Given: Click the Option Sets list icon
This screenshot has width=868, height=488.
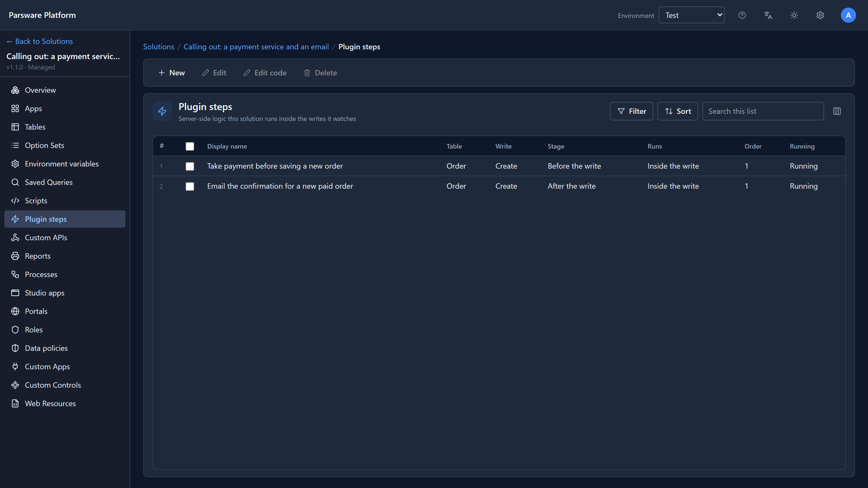Looking at the screenshot, I should point(15,145).
